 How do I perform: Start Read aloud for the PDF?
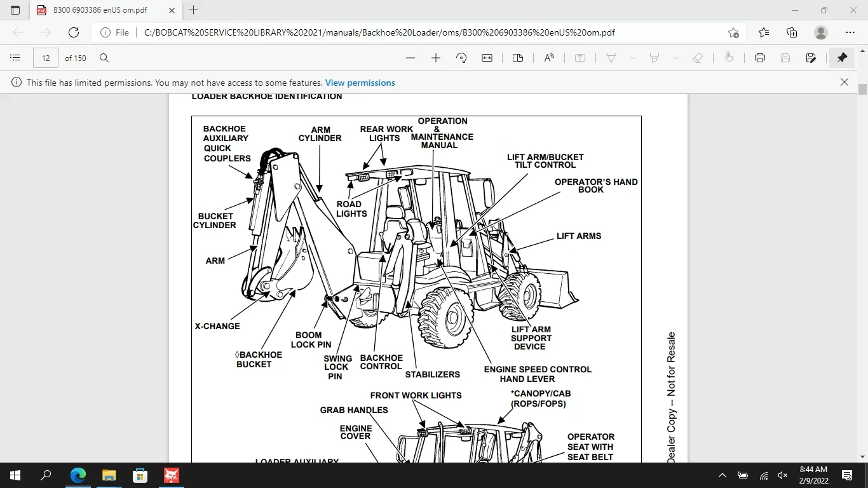(549, 58)
